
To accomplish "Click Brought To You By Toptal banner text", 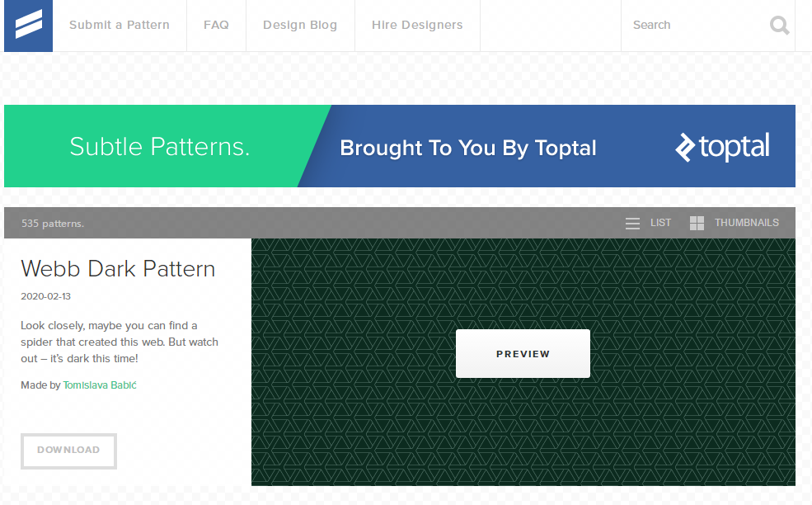I will click(x=468, y=149).
